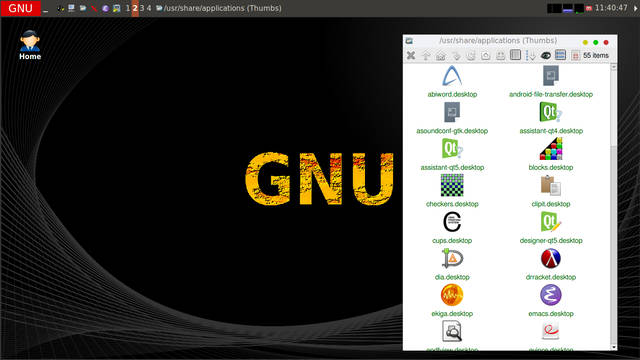Click the /usr/share/applications taskbar entry
640x360 pixels.
[219, 8]
